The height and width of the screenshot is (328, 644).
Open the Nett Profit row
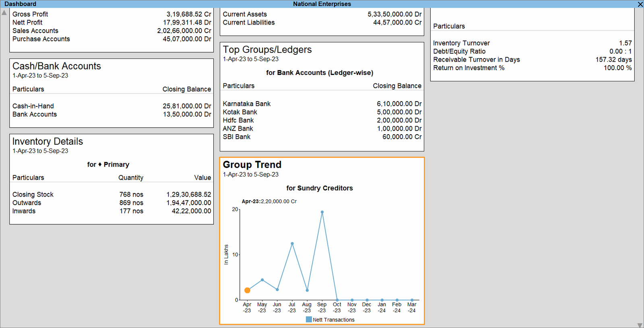[x=111, y=23]
